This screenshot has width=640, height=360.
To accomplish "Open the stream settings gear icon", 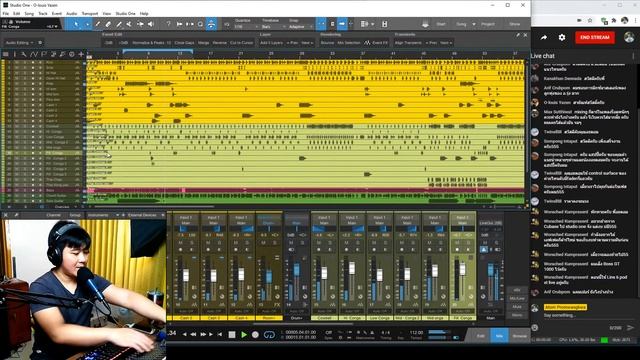I will click(562, 38).
